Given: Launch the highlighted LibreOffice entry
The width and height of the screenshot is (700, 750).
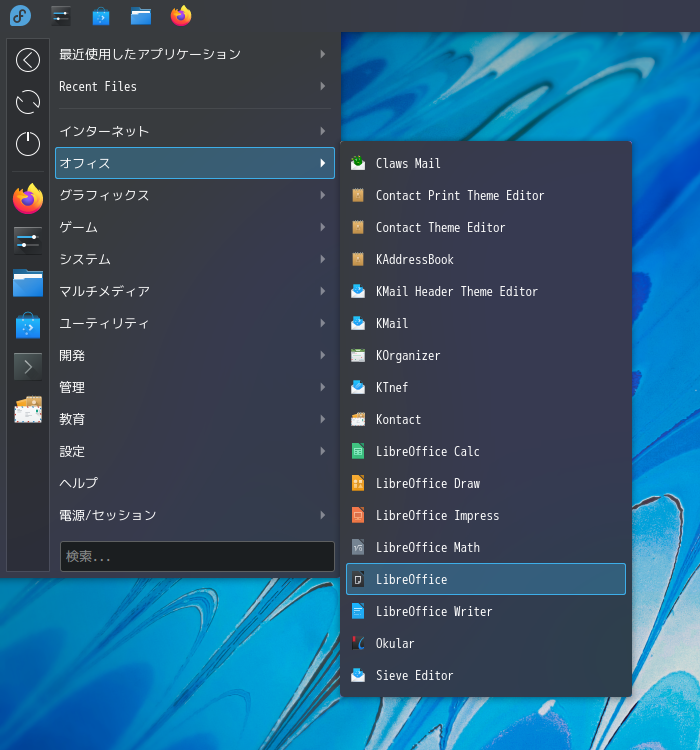Looking at the screenshot, I should pos(486,579).
